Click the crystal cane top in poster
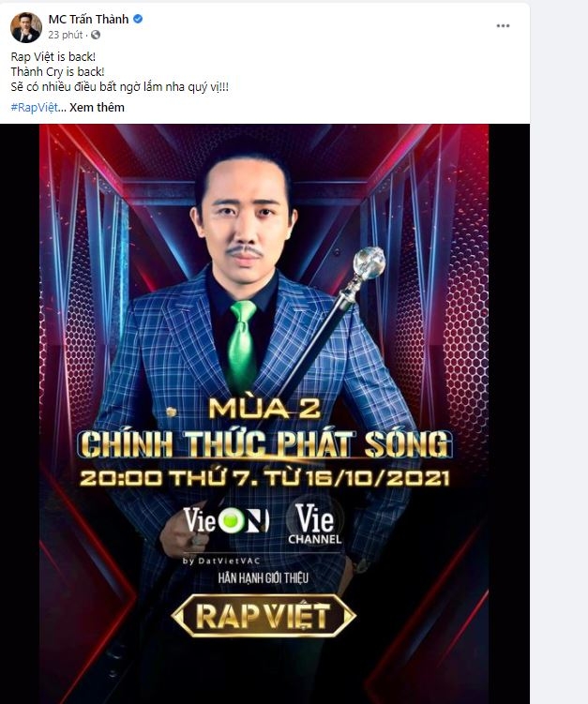The height and width of the screenshot is (704, 588). click(x=369, y=262)
